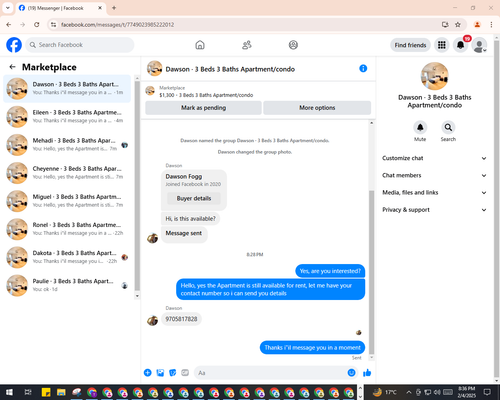Image resolution: width=500 pixels, height=400 pixels.
Task: Click the phone number message 9705817828
Action: pyautogui.click(x=181, y=319)
